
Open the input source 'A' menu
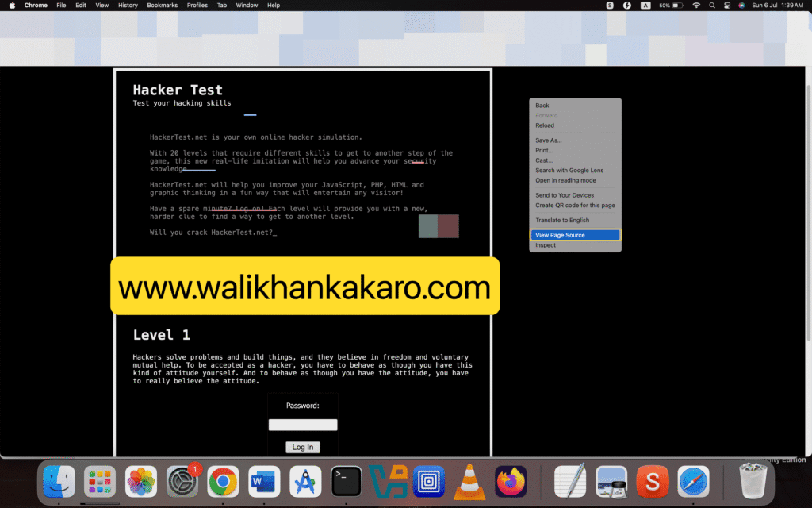[645, 6]
